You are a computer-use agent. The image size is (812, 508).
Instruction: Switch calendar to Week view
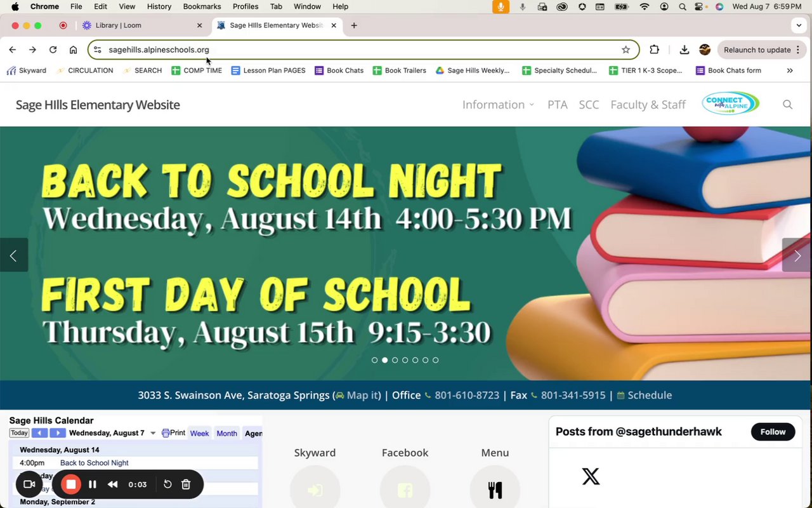click(199, 433)
